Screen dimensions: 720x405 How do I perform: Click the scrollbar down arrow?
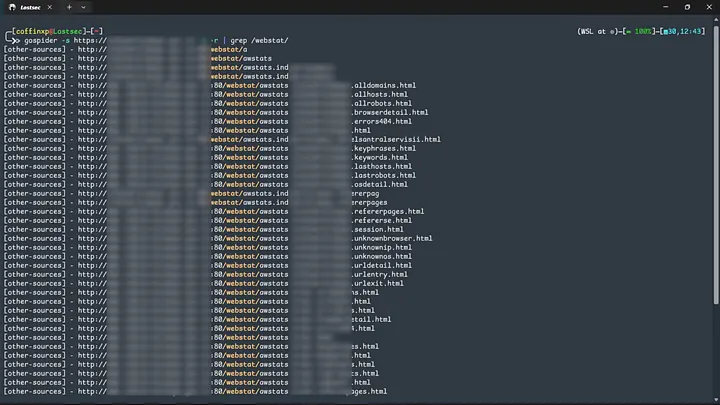coord(716,400)
